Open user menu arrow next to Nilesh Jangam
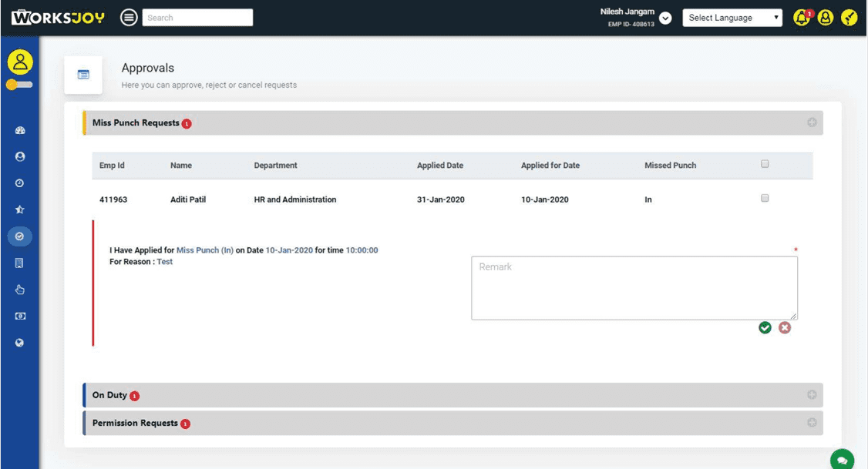868x469 pixels. pos(666,18)
